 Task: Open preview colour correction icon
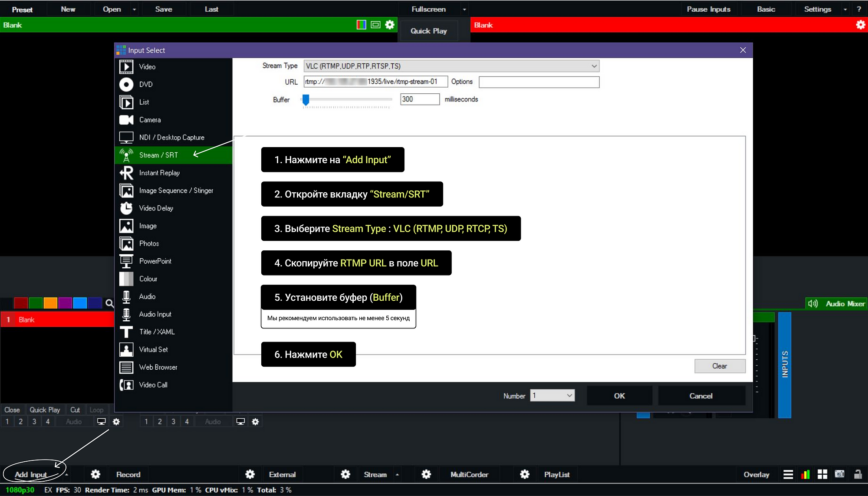coord(362,25)
